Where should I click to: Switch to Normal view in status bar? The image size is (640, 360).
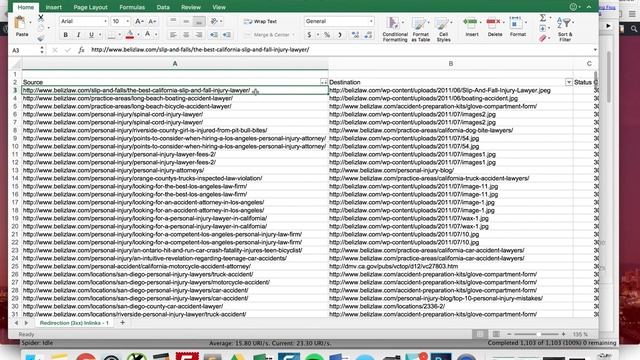480,334
